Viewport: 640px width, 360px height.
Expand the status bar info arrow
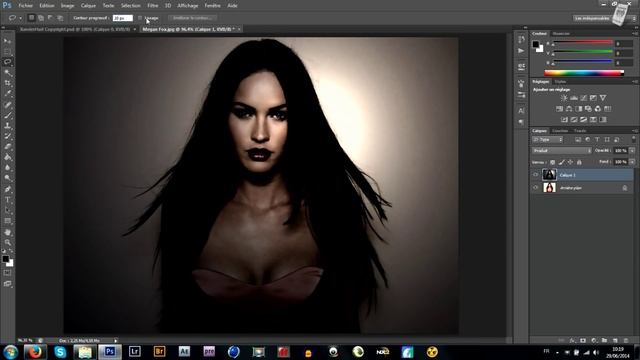pyautogui.click(x=116, y=340)
